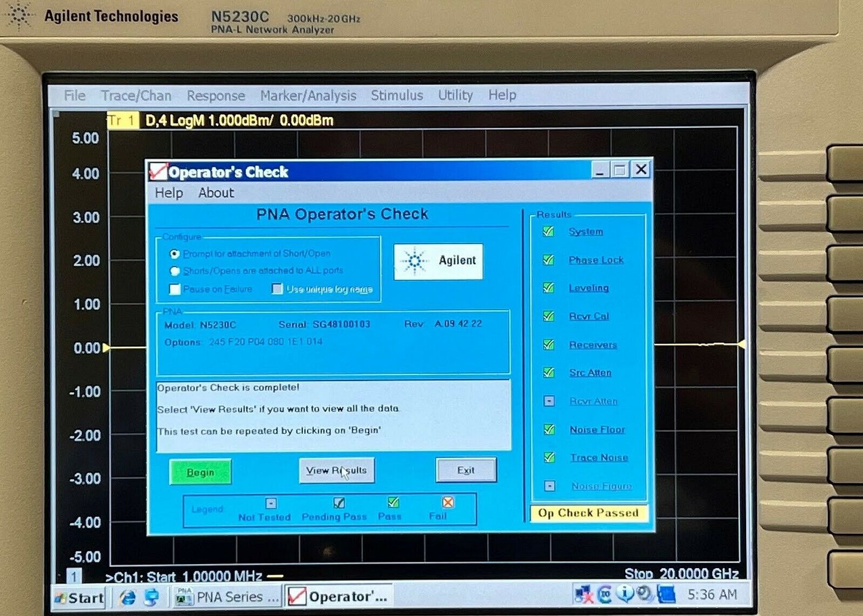Open the Utility menu
Viewport: 863px width, 616px height.
pyautogui.click(x=455, y=95)
